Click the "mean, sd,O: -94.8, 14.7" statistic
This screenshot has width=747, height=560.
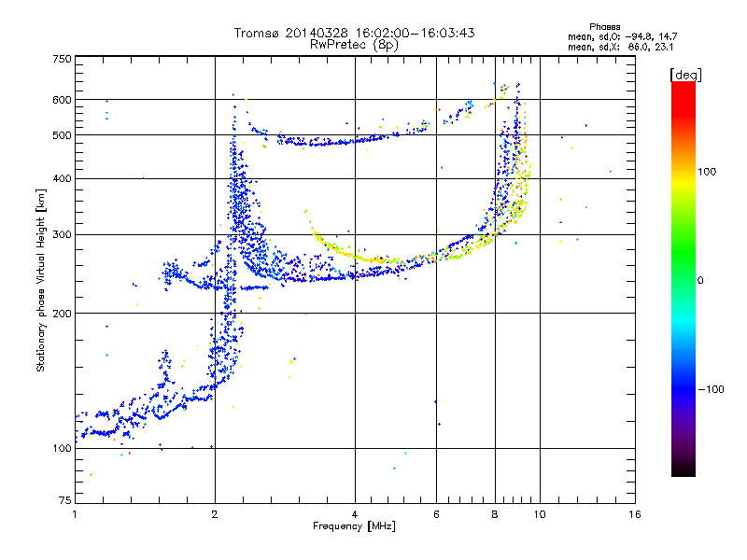622,36
